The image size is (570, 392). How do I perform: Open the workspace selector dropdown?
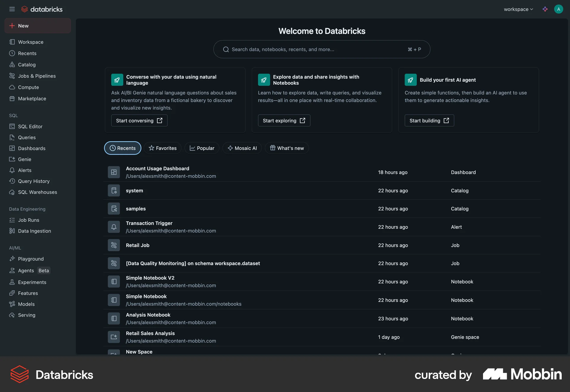pos(518,9)
